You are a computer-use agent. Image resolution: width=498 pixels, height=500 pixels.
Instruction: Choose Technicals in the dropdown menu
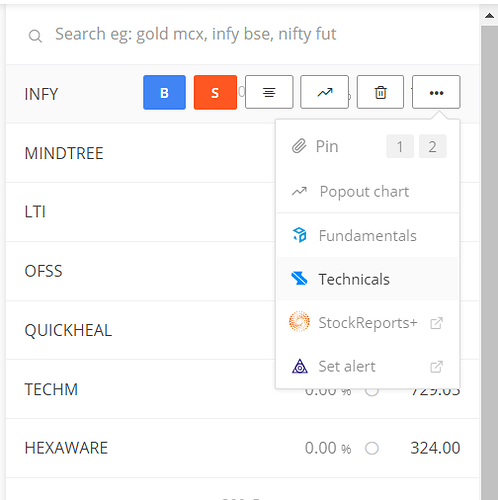(368, 279)
